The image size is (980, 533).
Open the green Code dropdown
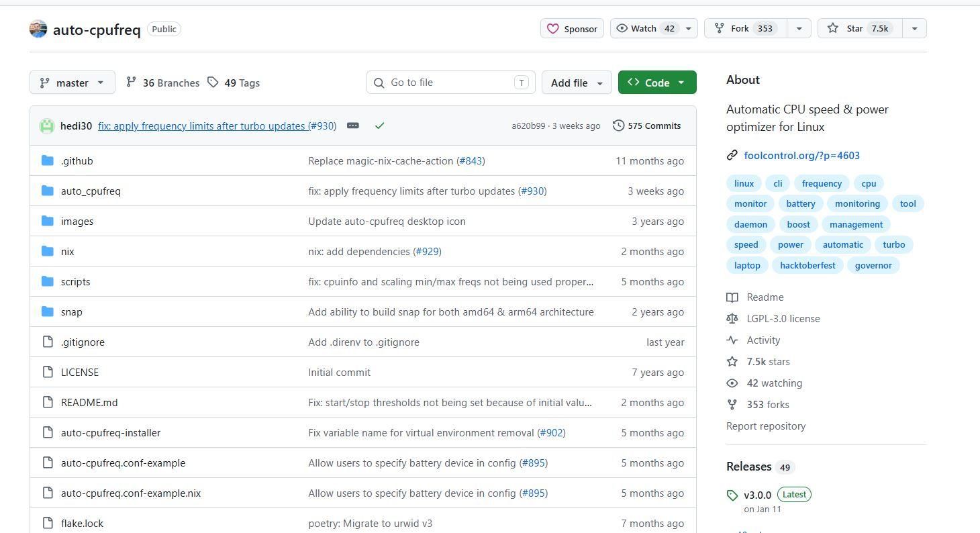pyautogui.click(x=657, y=83)
